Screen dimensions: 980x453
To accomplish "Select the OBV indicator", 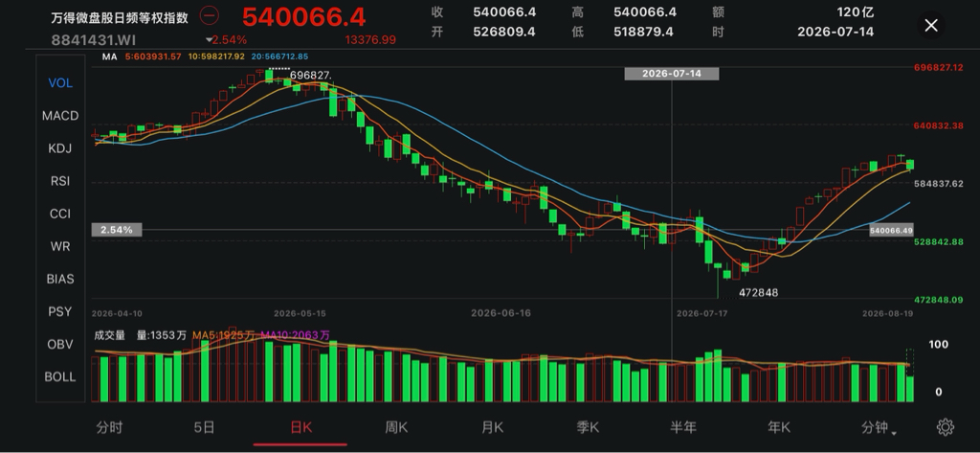I will click(60, 344).
